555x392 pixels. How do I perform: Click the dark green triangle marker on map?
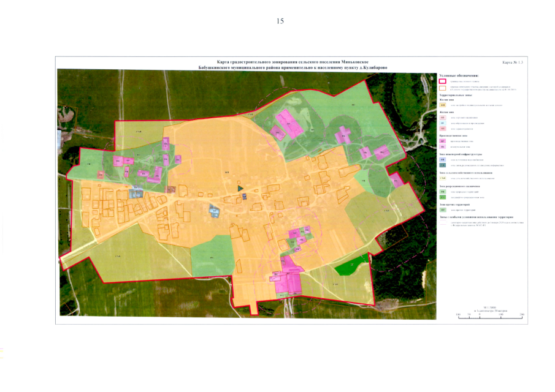click(241, 188)
